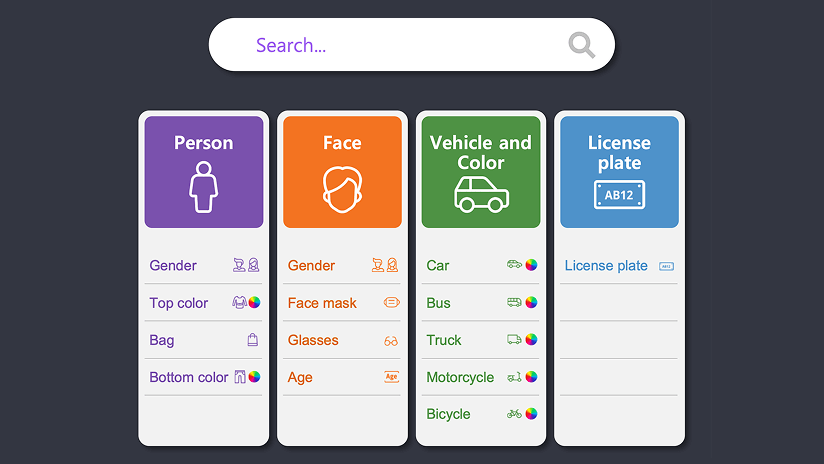Click the glasses icon in Face column
This screenshot has width=824, height=464.
pos(391,341)
